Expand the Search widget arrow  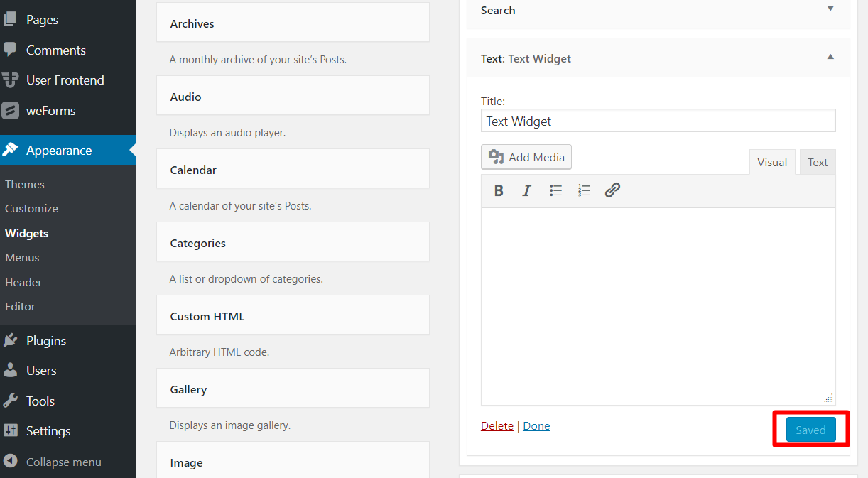830,9
